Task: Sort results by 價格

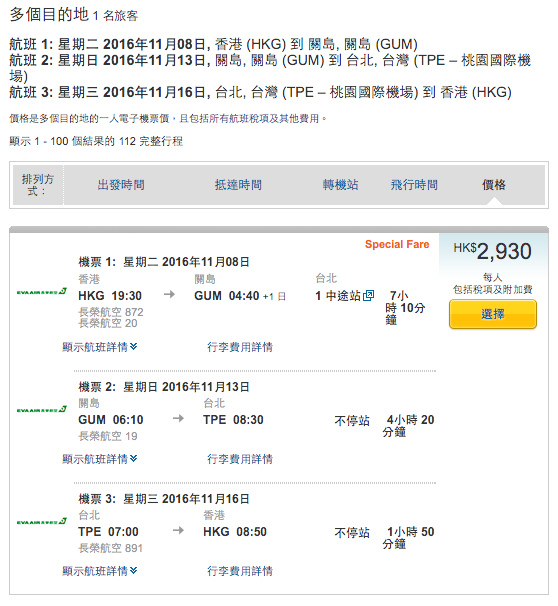Action: click(x=493, y=185)
